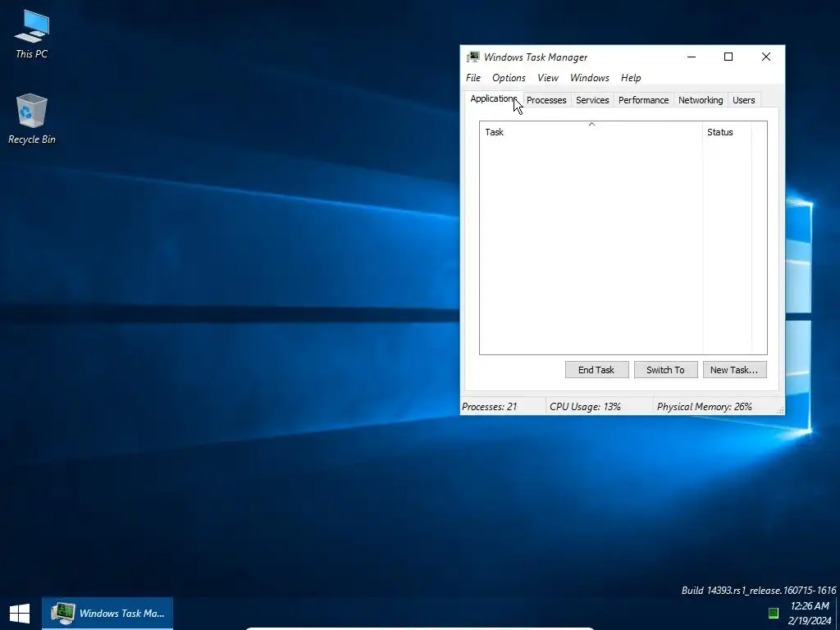
Task: Click the resize grip in Task Manager corner
Action: click(780, 410)
